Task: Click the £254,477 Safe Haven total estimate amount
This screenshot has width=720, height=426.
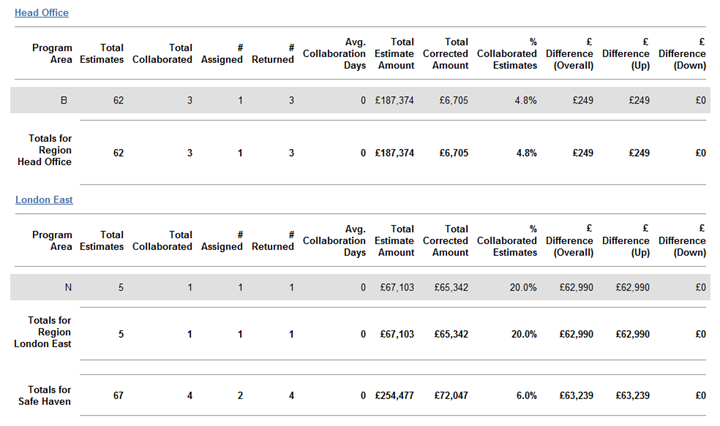Action: pos(391,396)
